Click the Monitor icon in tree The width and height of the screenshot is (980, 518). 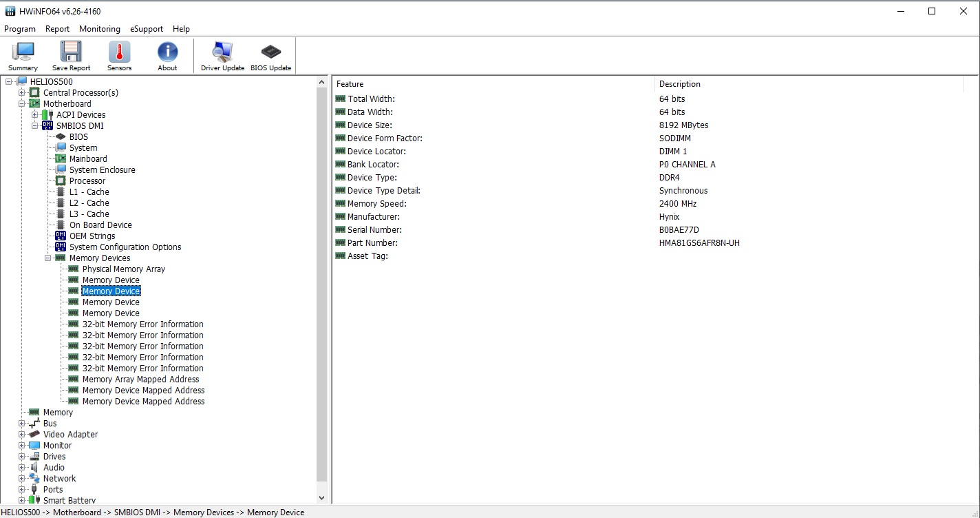point(34,446)
